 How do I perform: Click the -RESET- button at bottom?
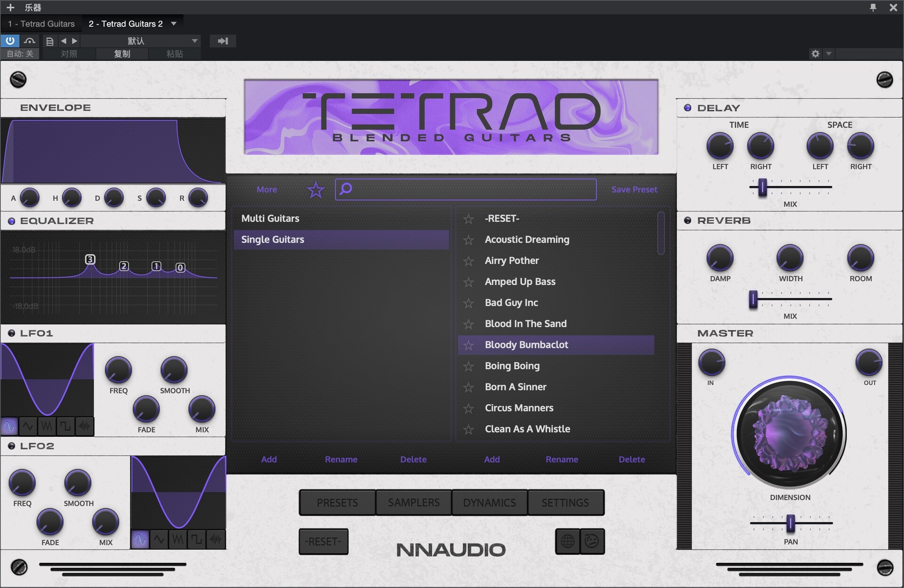[323, 541]
